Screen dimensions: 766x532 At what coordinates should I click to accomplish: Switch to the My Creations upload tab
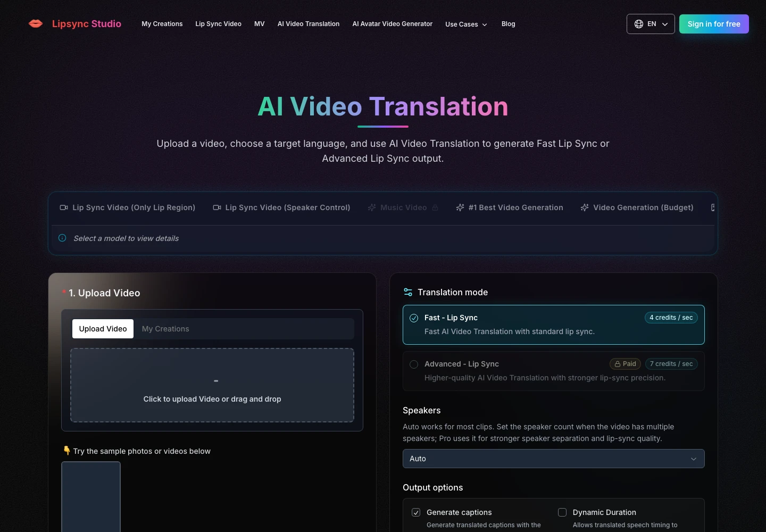[x=165, y=329]
